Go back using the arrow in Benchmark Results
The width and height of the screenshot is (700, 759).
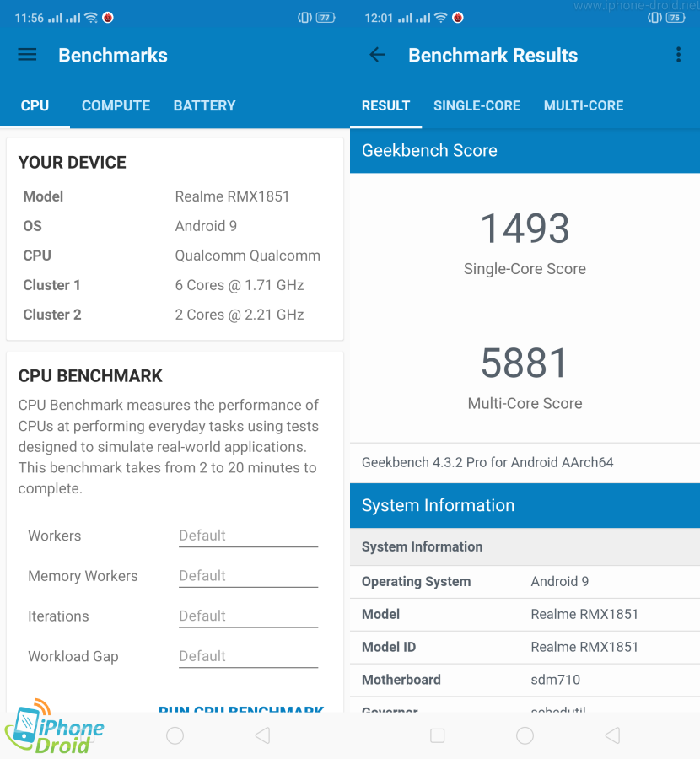point(378,55)
